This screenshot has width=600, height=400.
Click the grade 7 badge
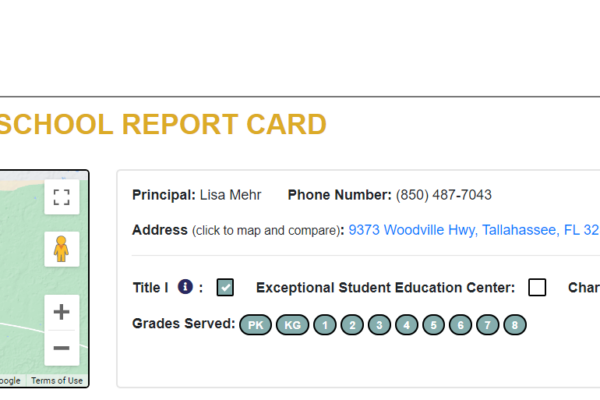point(488,325)
